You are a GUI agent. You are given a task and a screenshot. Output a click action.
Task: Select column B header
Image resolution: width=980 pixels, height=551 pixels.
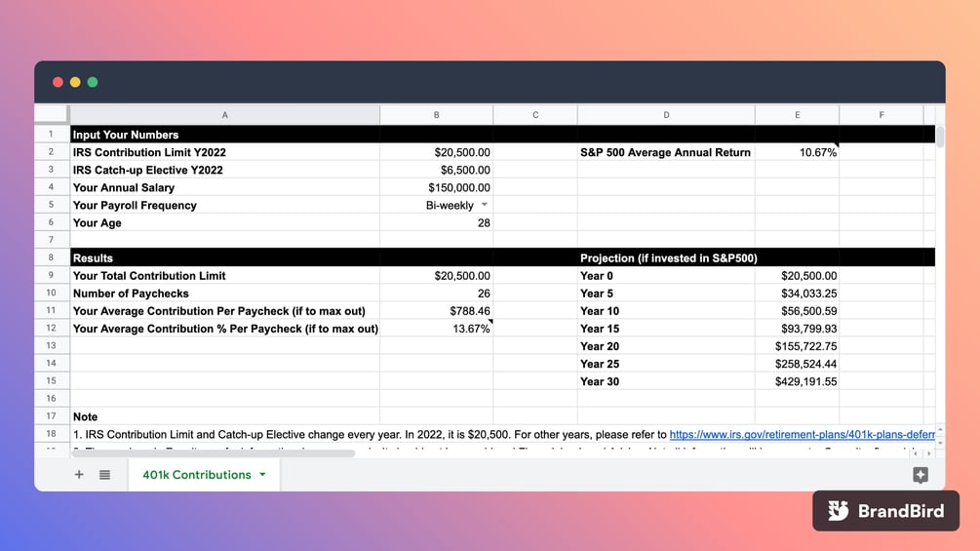click(436, 115)
